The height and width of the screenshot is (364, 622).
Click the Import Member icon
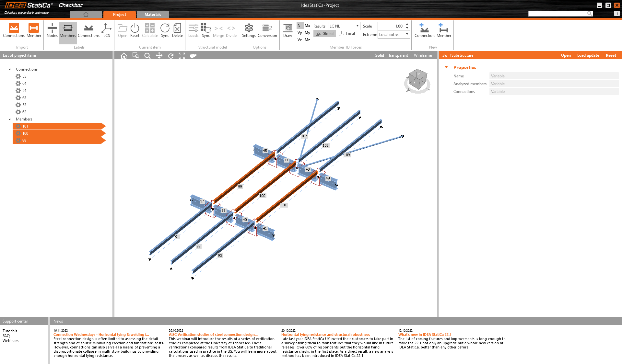[x=34, y=28]
